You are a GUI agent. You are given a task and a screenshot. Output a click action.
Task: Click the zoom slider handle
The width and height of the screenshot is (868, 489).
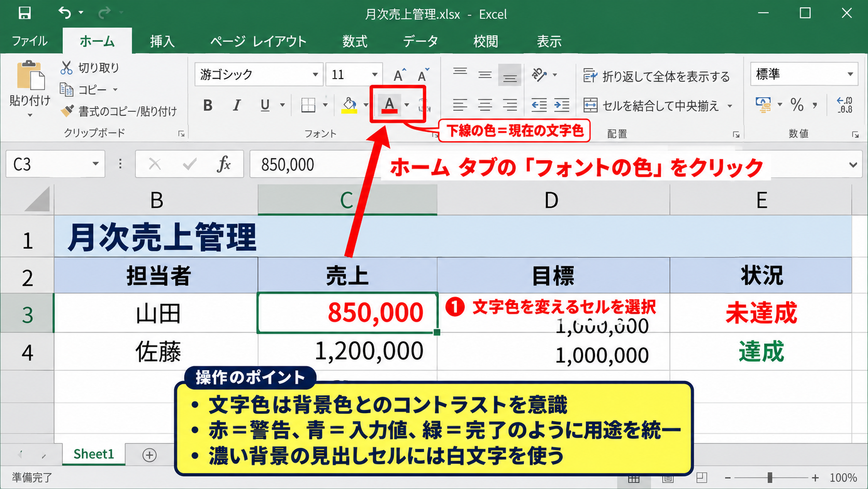(x=770, y=478)
